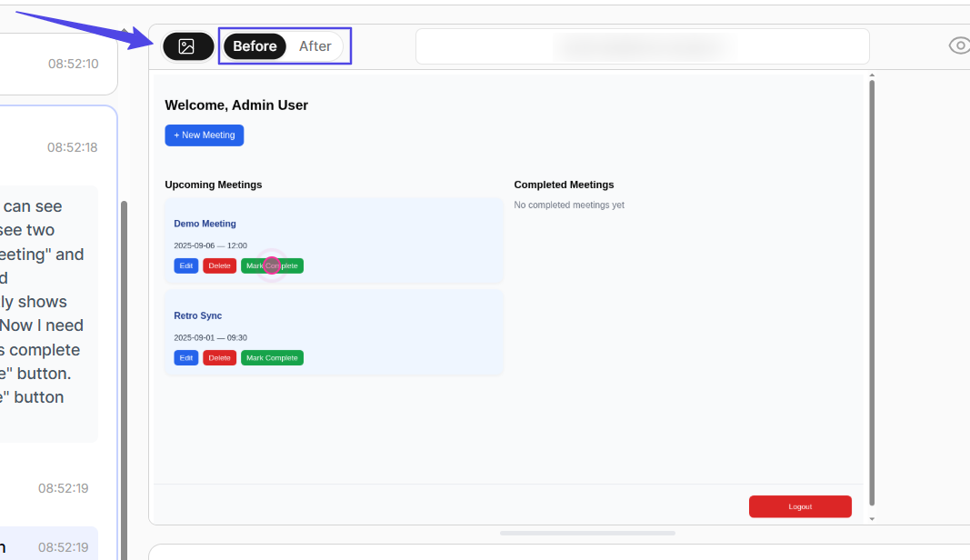Image resolution: width=970 pixels, height=560 pixels.
Task: Delete the Retro Sync meeting
Action: [219, 358]
